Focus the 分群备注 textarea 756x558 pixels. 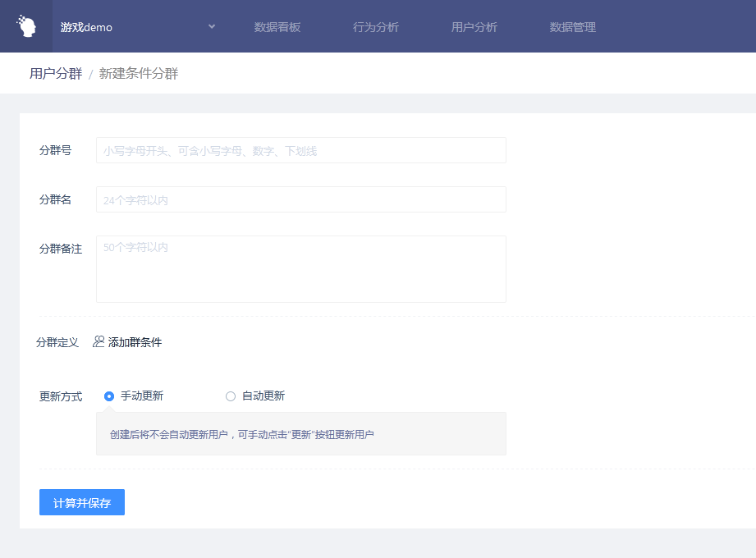(300, 269)
